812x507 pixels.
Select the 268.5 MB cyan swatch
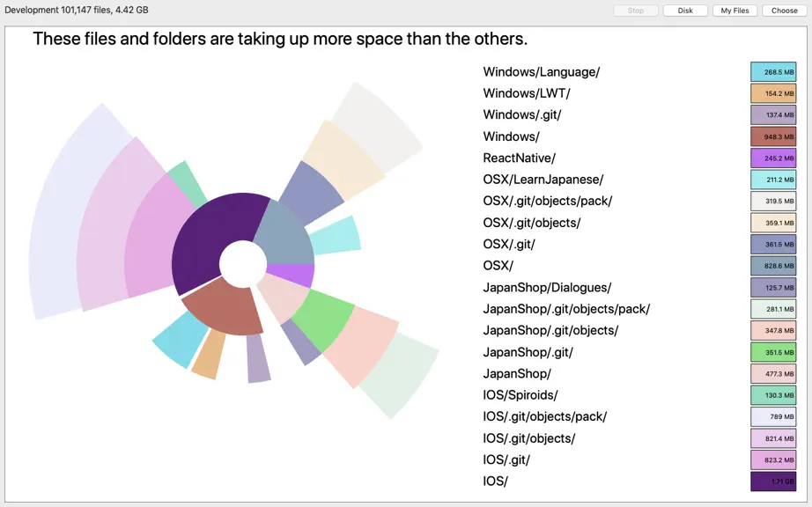tap(773, 72)
